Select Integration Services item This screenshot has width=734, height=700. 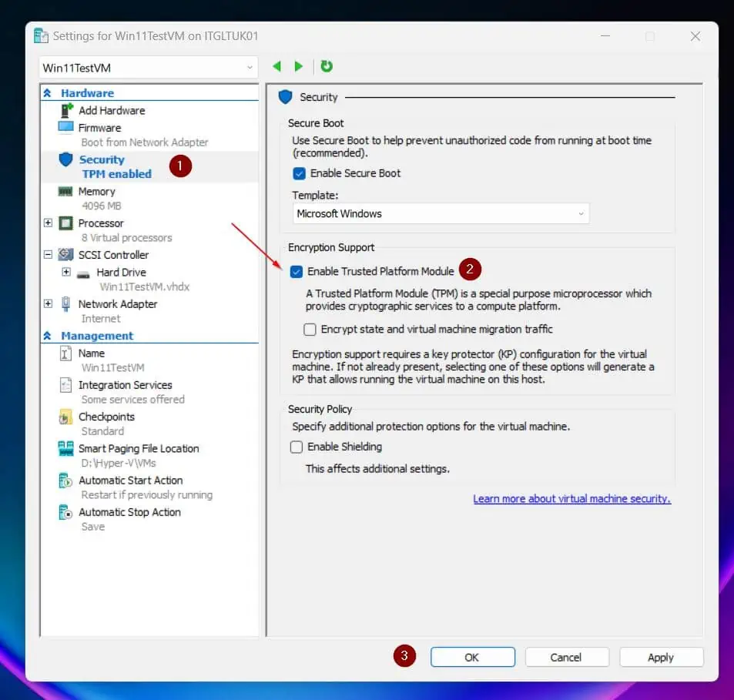tap(126, 385)
